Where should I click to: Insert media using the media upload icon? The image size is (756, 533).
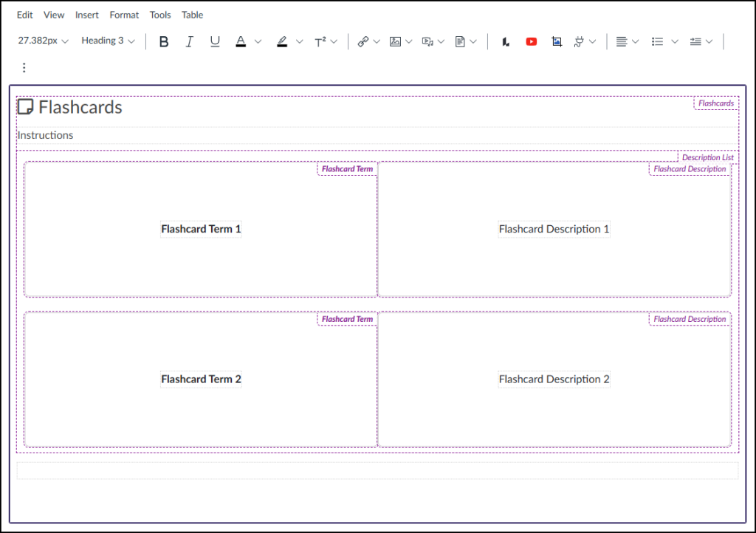click(x=428, y=41)
